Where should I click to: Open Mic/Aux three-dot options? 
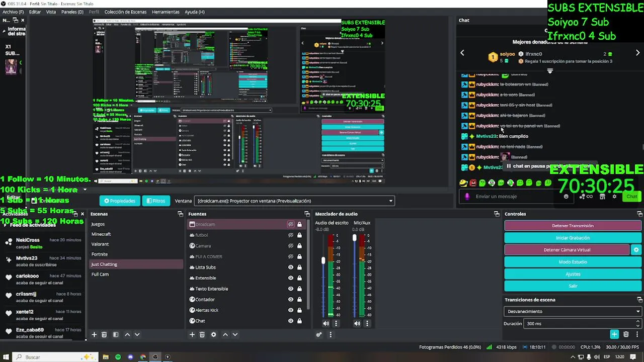click(367, 323)
